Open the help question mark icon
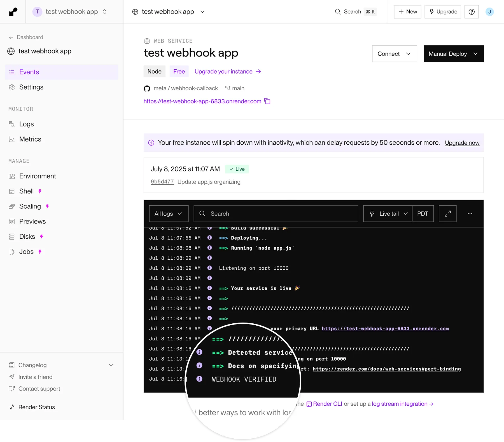Screen dimensions: 504x442 tap(472, 12)
